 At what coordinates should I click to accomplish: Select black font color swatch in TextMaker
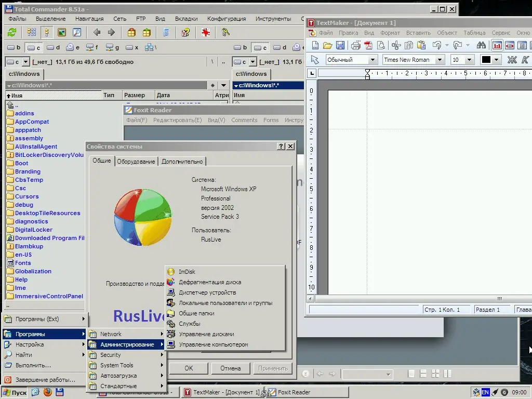486,60
